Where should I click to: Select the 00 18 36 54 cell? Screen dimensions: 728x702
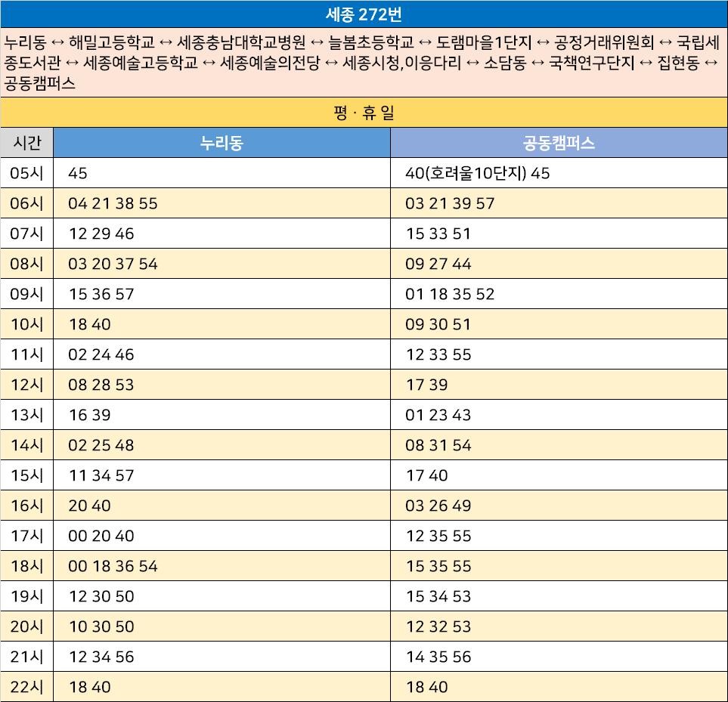tap(222, 566)
